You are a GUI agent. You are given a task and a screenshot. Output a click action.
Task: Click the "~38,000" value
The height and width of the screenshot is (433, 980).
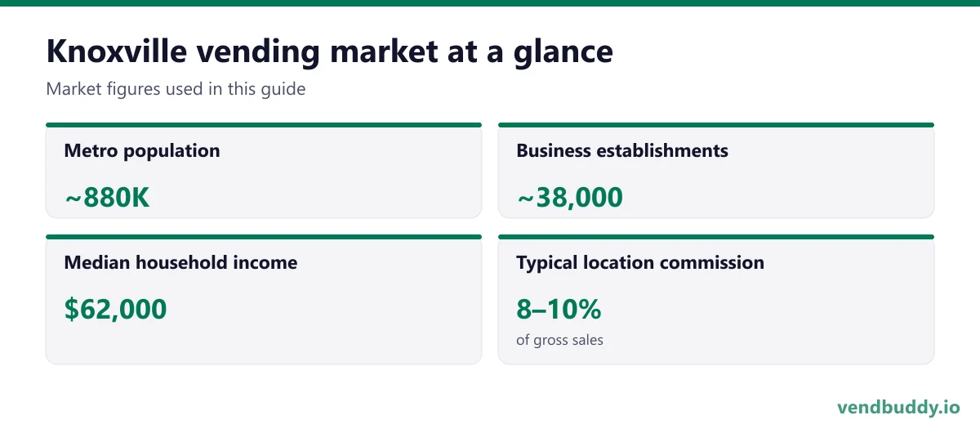(569, 197)
